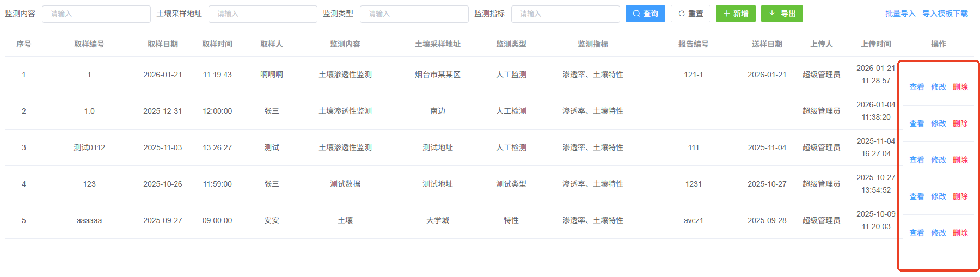The width and height of the screenshot is (980, 277).
Task: Click the 操作 column header
Action: 939,44
